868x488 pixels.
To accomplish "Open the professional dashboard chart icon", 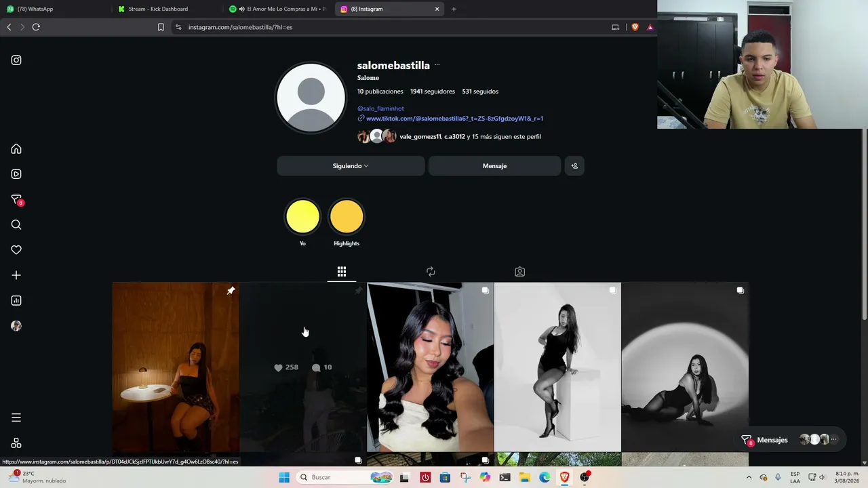I will click(16, 301).
